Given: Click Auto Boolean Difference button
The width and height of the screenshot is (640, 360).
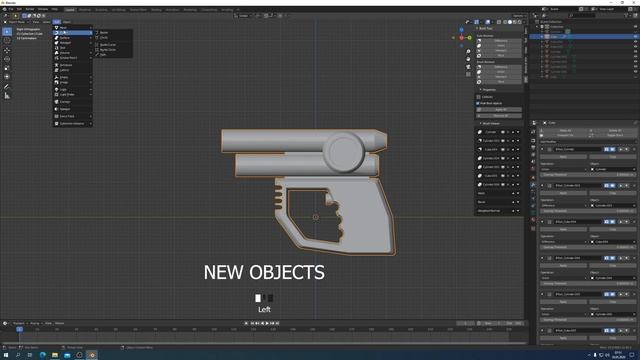Looking at the screenshot, I should click(500, 41).
